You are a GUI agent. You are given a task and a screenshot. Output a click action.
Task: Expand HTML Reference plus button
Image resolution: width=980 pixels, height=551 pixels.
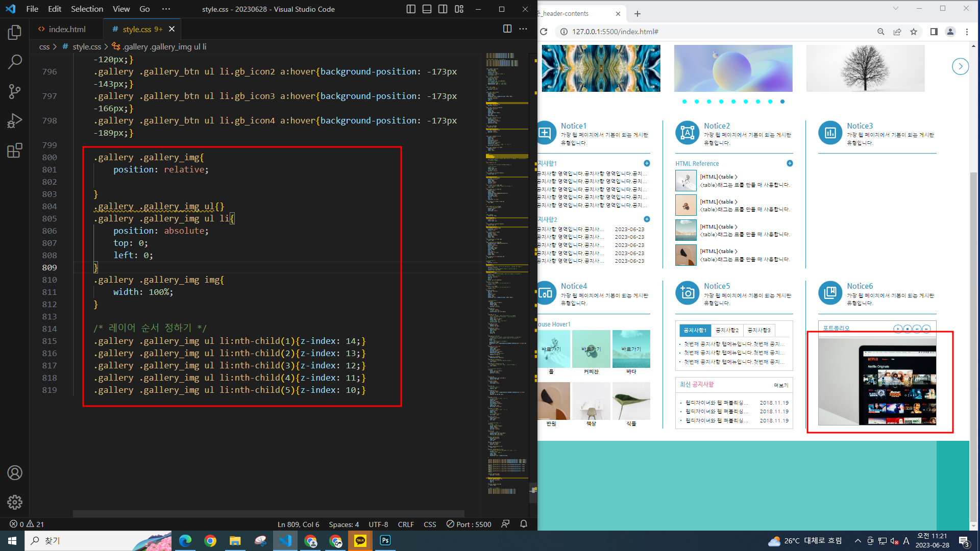[x=790, y=163]
